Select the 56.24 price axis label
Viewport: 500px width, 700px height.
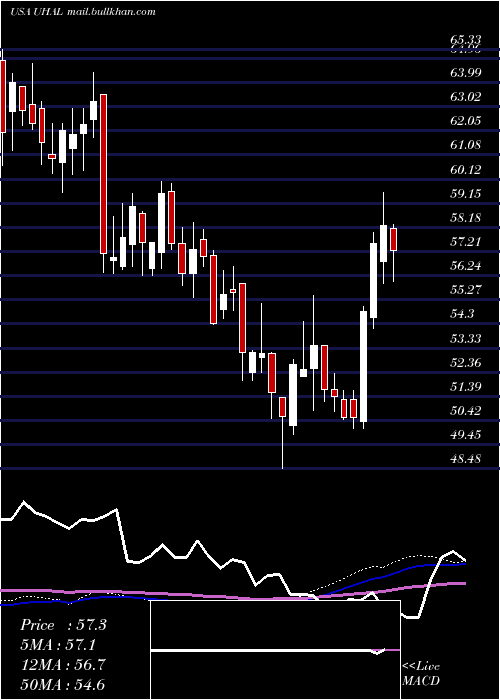click(x=466, y=266)
